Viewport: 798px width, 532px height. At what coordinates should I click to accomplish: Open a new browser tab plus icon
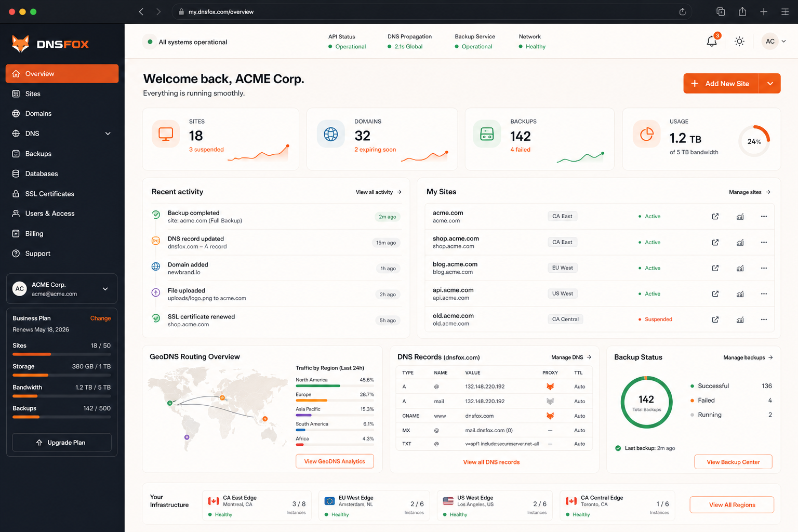click(x=764, y=11)
